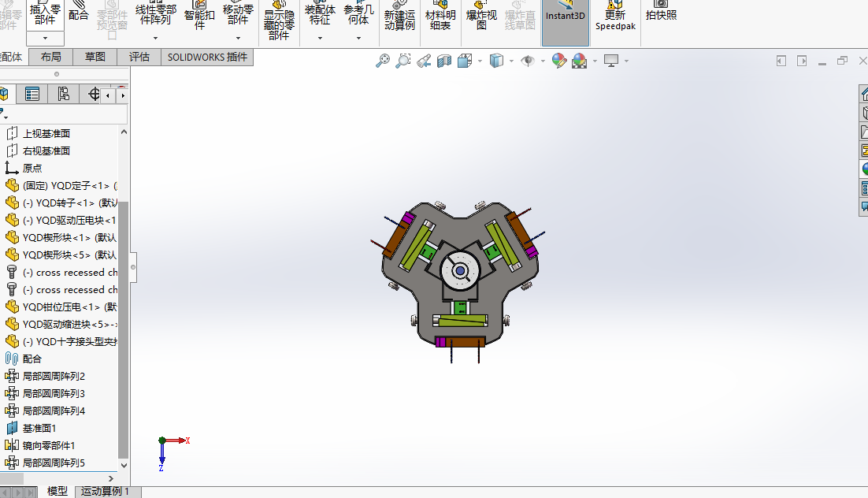
Task: Click feature tree scroll-down arrow
Action: tap(124, 466)
